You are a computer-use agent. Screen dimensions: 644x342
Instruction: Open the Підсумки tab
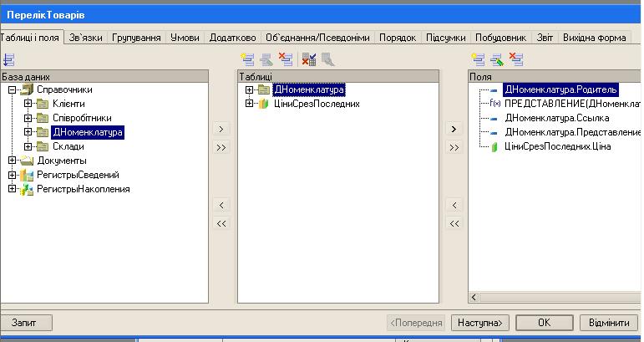tap(446, 38)
